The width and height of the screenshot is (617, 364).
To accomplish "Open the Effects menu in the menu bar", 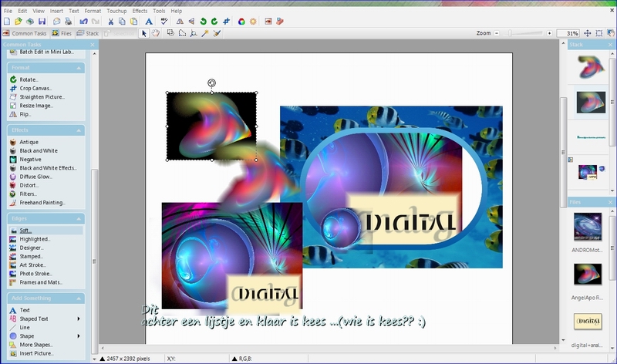I will pyautogui.click(x=140, y=12).
